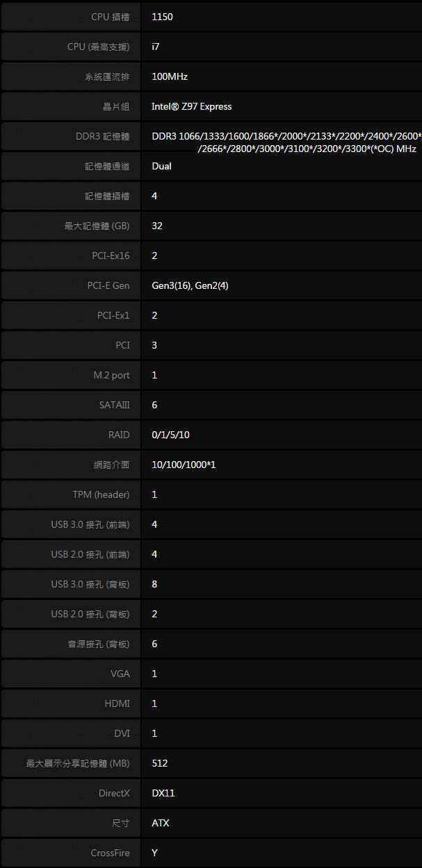Select the PCI-Ex16 row label

[x=70, y=256]
